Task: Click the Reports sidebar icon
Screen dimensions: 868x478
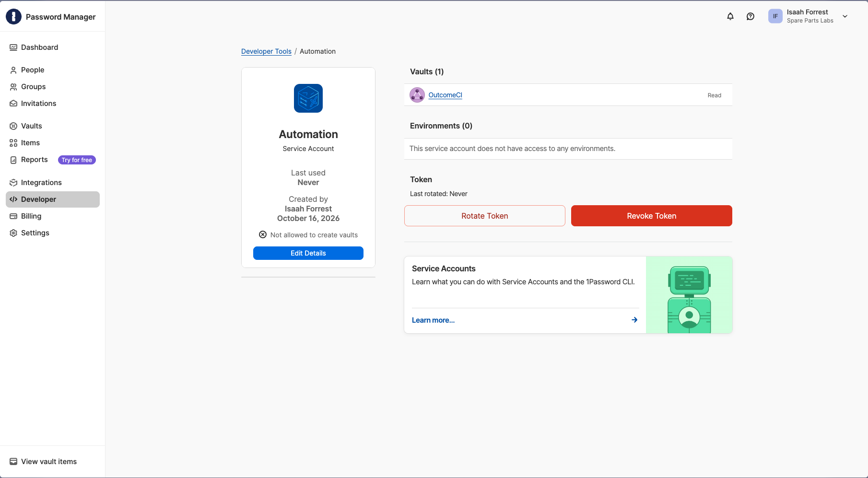Action: 13,160
